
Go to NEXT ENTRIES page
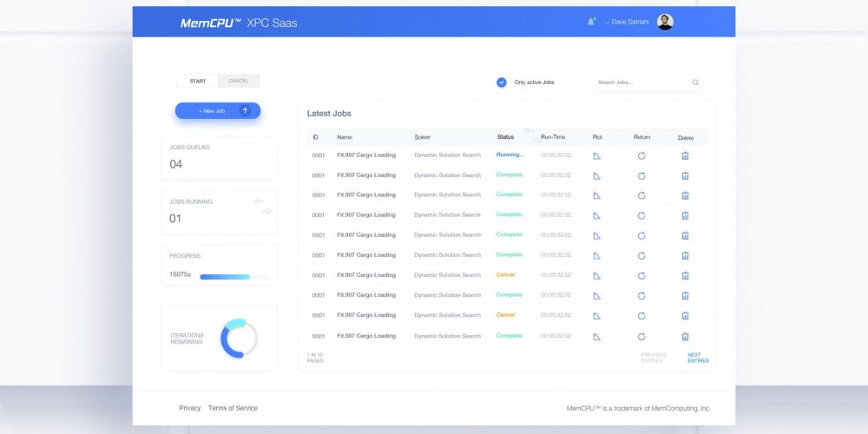697,357
